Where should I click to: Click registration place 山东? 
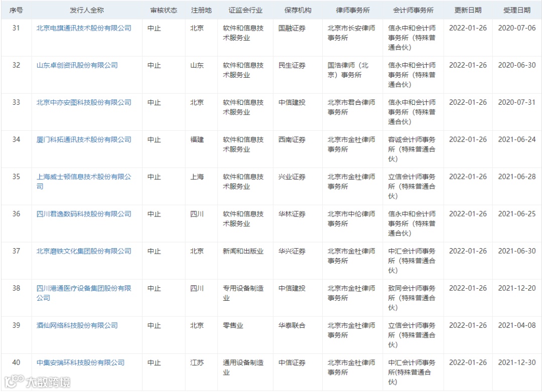coord(197,65)
